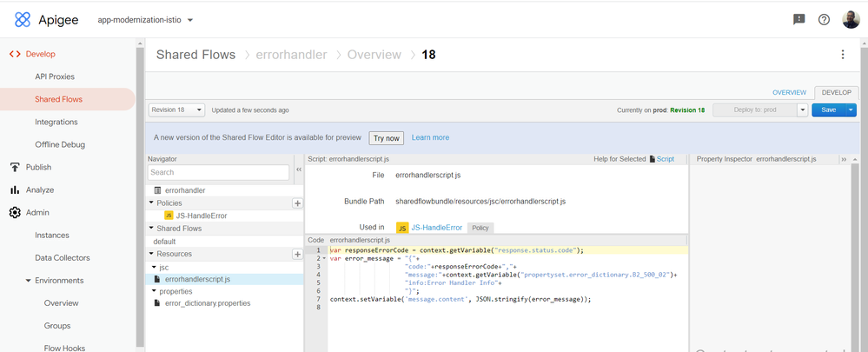
Task: Collapse the Resources section
Action: pyautogui.click(x=151, y=254)
